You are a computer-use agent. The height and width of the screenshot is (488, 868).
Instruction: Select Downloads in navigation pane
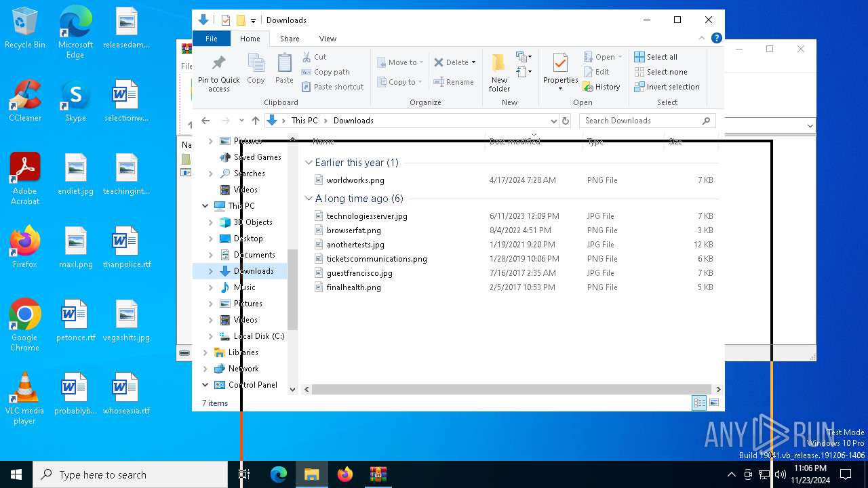[x=254, y=271]
